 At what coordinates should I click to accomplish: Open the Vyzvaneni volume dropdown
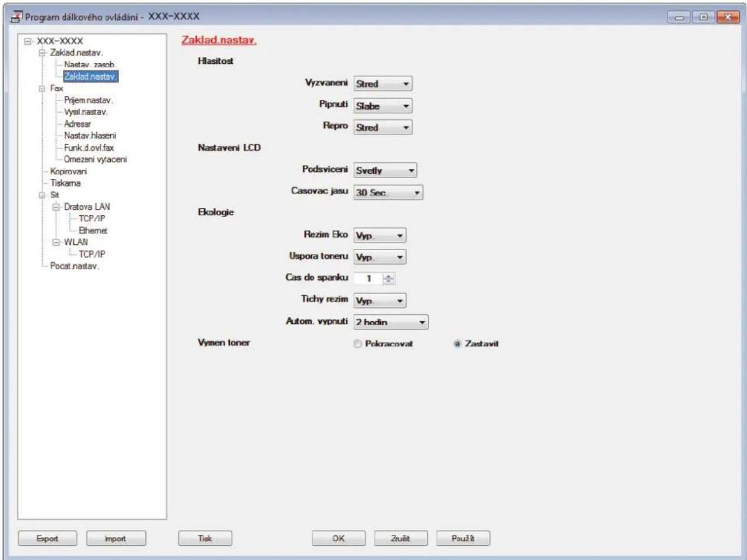pyautogui.click(x=383, y=84)
